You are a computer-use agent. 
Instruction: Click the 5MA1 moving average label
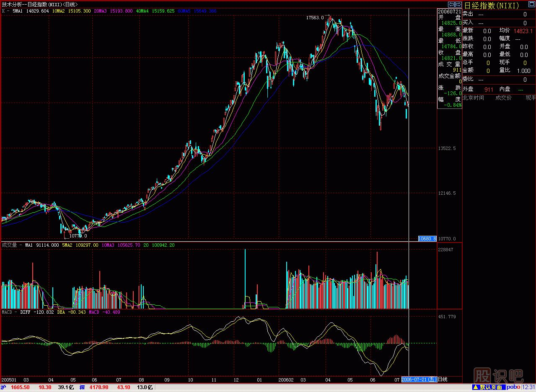[x=18, y=11]
